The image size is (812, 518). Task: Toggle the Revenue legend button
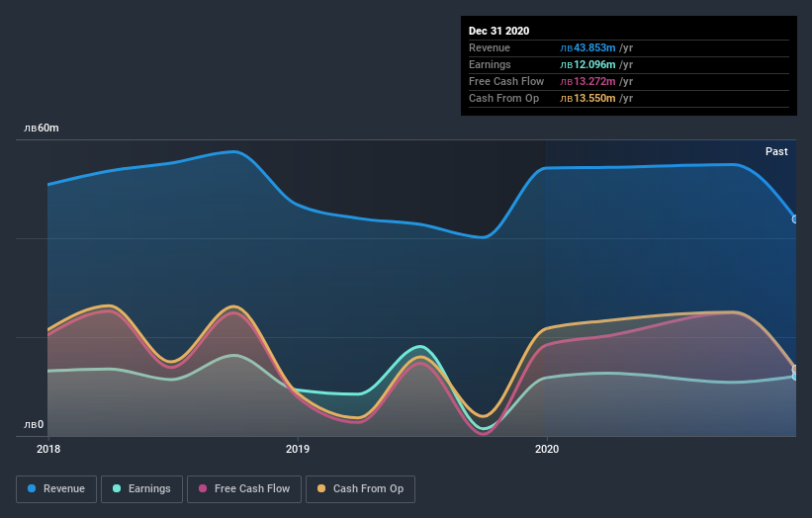(x=56, y=489)
